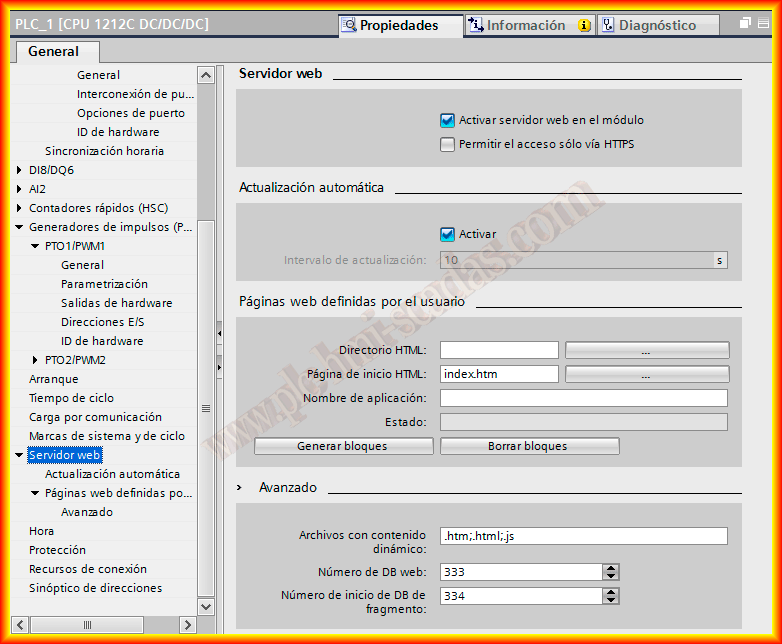Expand the PTO2/PWM2 tree node
This screenshot has width=782, height=644.
pos(35,360)
